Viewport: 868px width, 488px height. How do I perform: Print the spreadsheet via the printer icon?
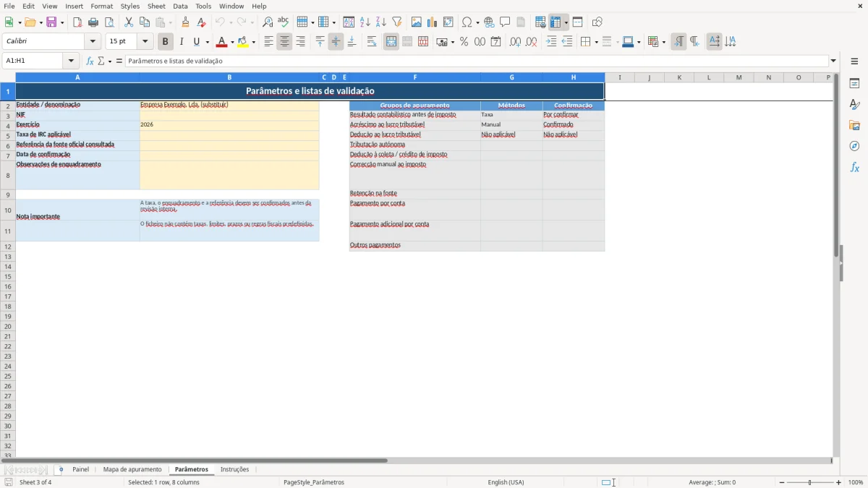click(93, 22)
